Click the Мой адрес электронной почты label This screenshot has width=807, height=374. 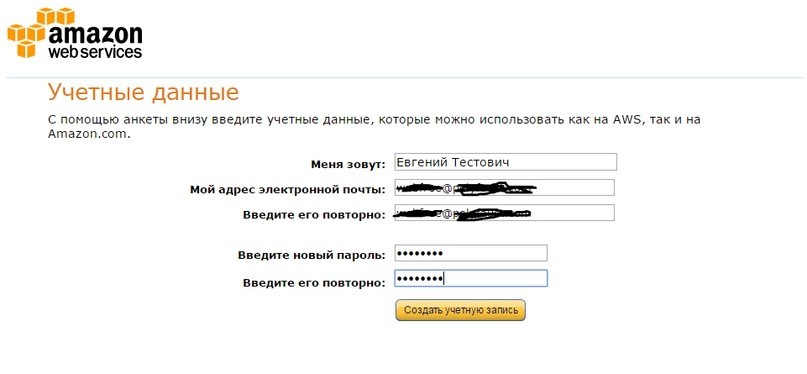tap(287, 190)
